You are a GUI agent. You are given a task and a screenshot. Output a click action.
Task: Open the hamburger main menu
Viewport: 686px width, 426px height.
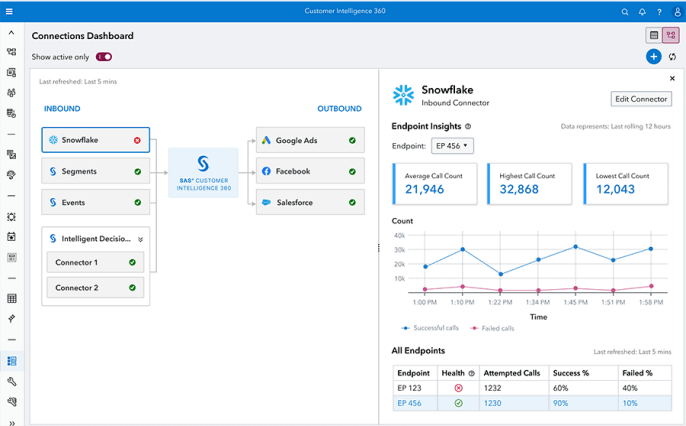9,11
